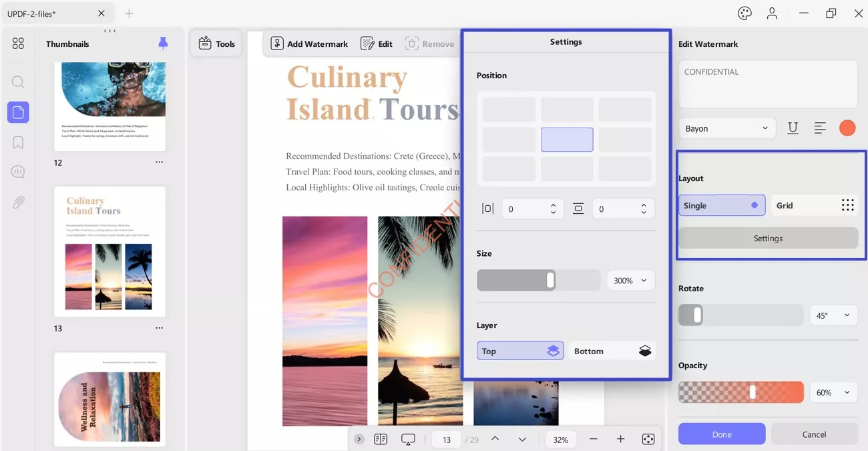Open the text alignment icon
The width and height of the screenshot is (868, 451).
click(820, 128)
